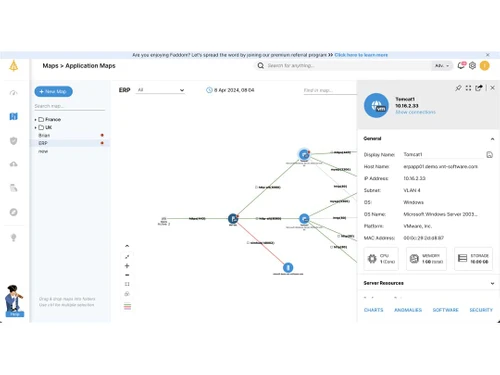
Task: Click here to learn more link
Action: pyautogui.click(x=361, y=55)
